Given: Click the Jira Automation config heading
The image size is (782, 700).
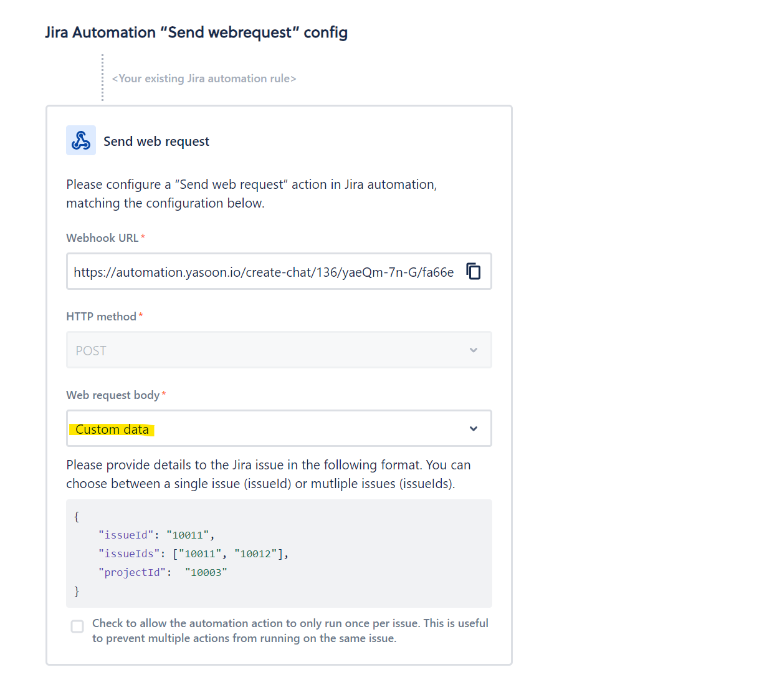Looking at the screenshot, I should coord(196,32).
